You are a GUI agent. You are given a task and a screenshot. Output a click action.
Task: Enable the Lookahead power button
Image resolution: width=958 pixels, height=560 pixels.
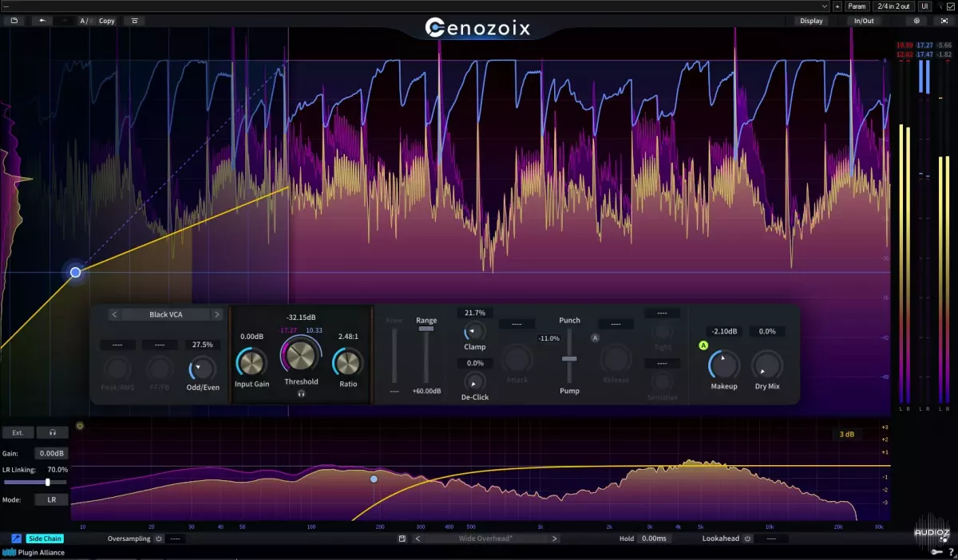[747, 538]
